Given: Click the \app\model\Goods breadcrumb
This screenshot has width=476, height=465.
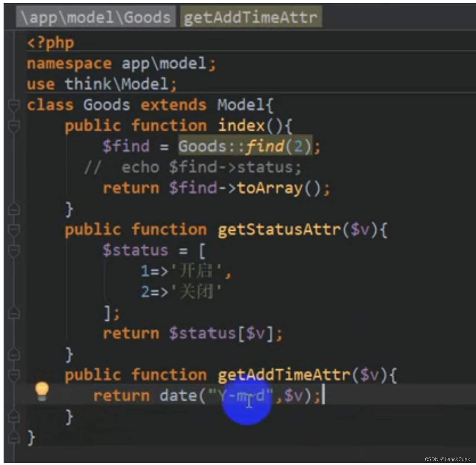Looking at the screenshot, I should 96,17.
